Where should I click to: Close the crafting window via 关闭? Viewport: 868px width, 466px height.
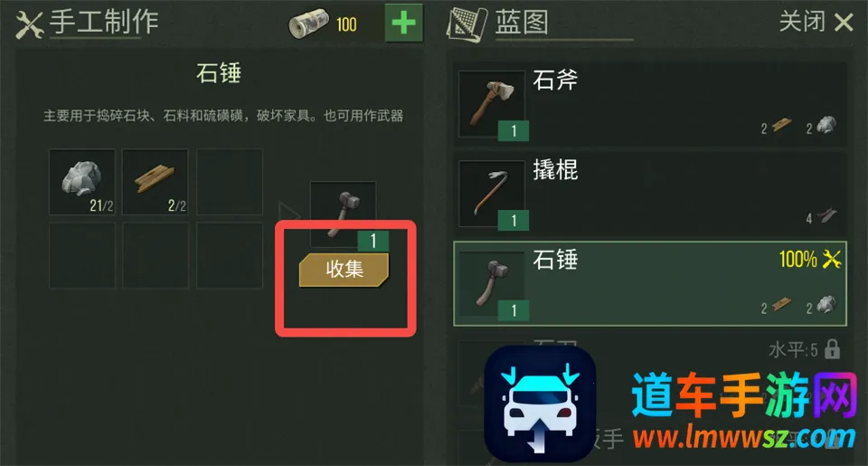pyautogui.click(x=816, y=22)
